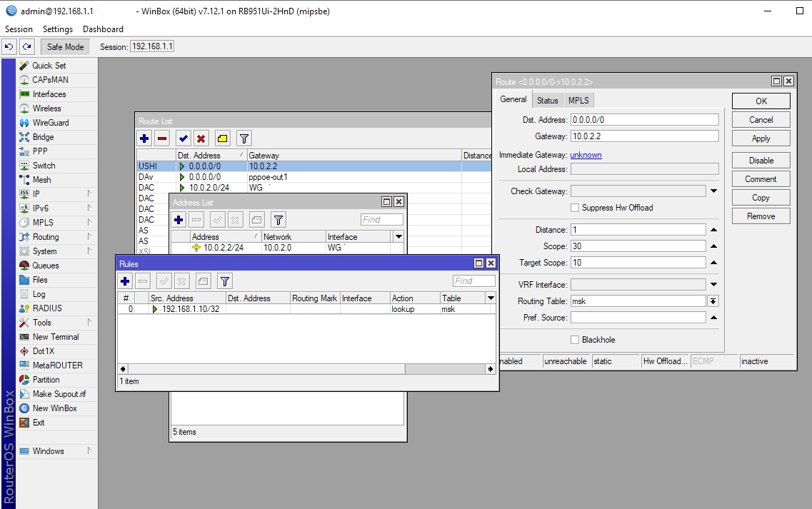Open RADIUS in sidebar
Viewport: 812px width, 509px height.
coord(47,308)
